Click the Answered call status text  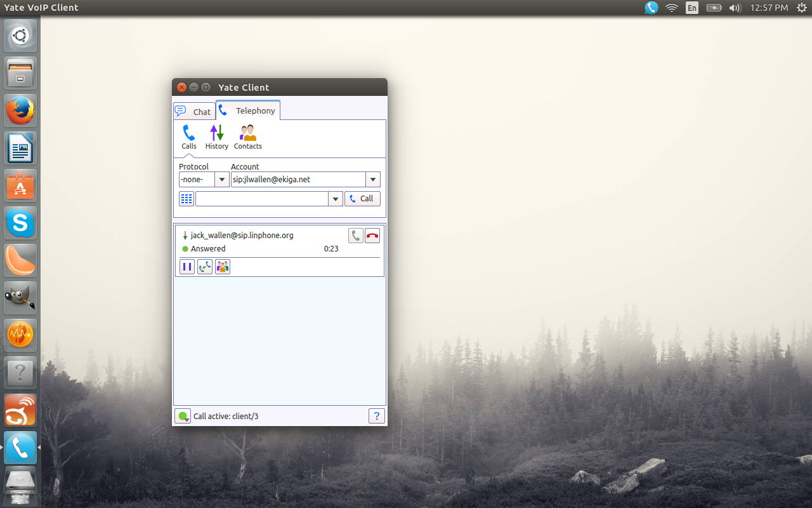pos(208,249)
